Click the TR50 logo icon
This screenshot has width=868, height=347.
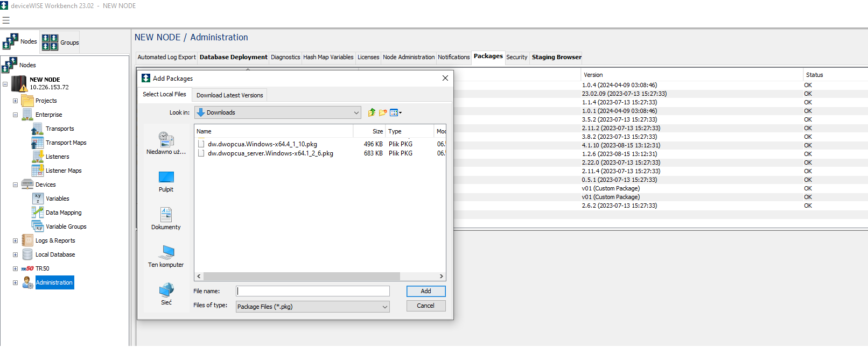(x=27, y=268)
